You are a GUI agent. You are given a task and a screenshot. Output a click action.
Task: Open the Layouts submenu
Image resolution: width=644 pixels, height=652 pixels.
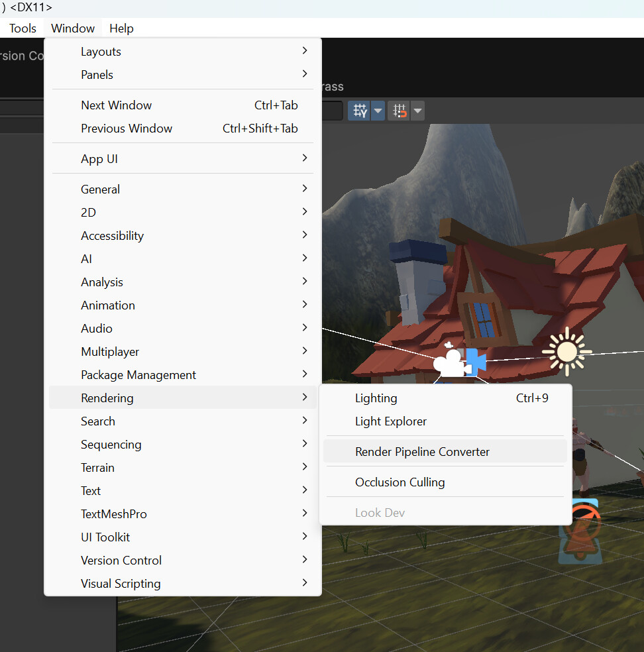pyautogui.click(x=183, y=52)
